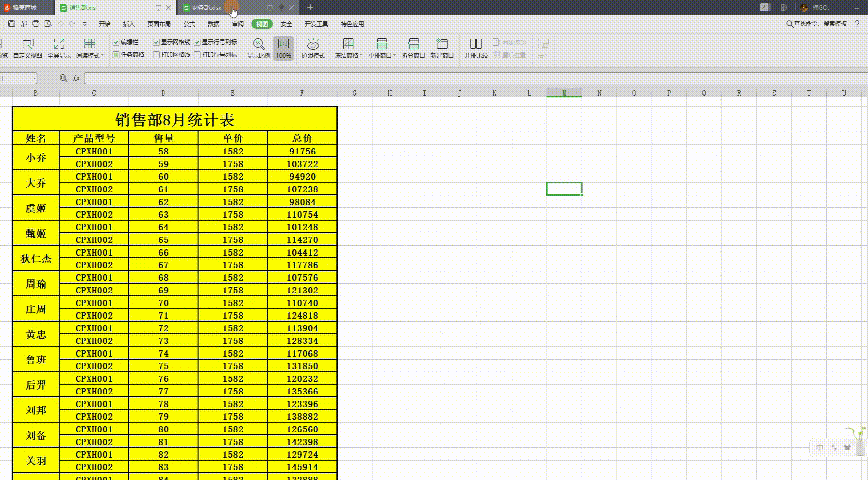
Task: Open the Security ribbon tab
Action: tap(286, 24)
